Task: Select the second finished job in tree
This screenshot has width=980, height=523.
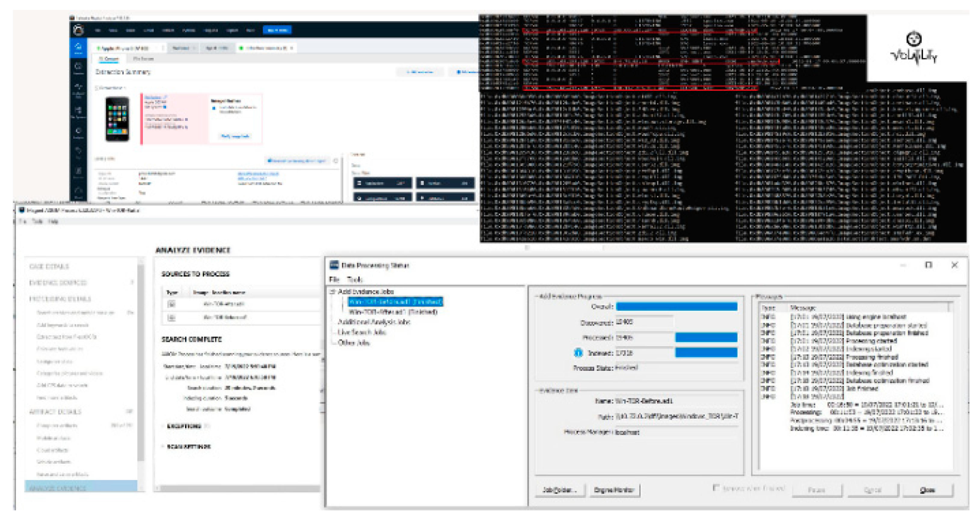Action: [x=393, y=312]
